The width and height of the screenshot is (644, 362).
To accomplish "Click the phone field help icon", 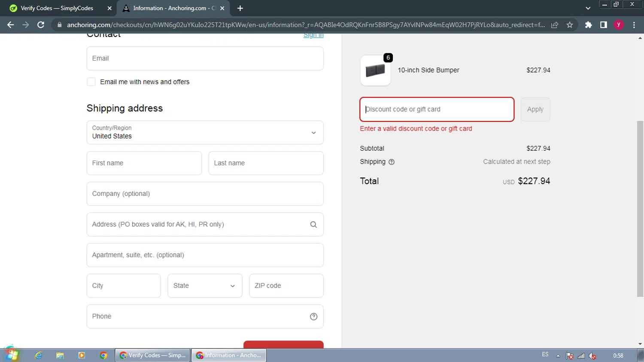I will pyautogui.click(x=314, y=316).
